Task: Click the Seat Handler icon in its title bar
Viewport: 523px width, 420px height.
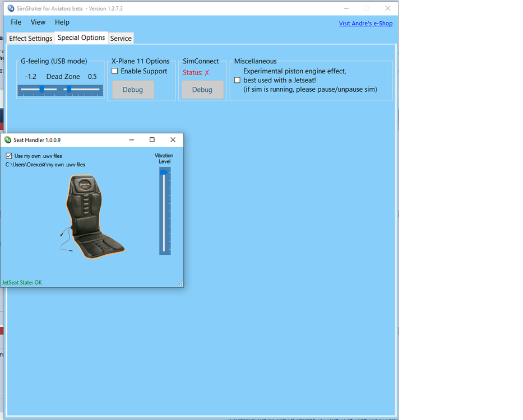Action: 8,139
